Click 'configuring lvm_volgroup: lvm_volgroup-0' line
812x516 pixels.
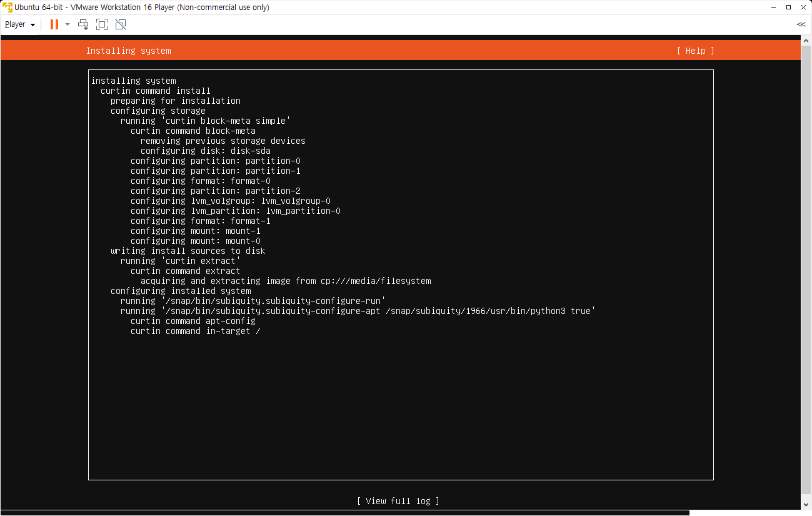tap(231, 201)
